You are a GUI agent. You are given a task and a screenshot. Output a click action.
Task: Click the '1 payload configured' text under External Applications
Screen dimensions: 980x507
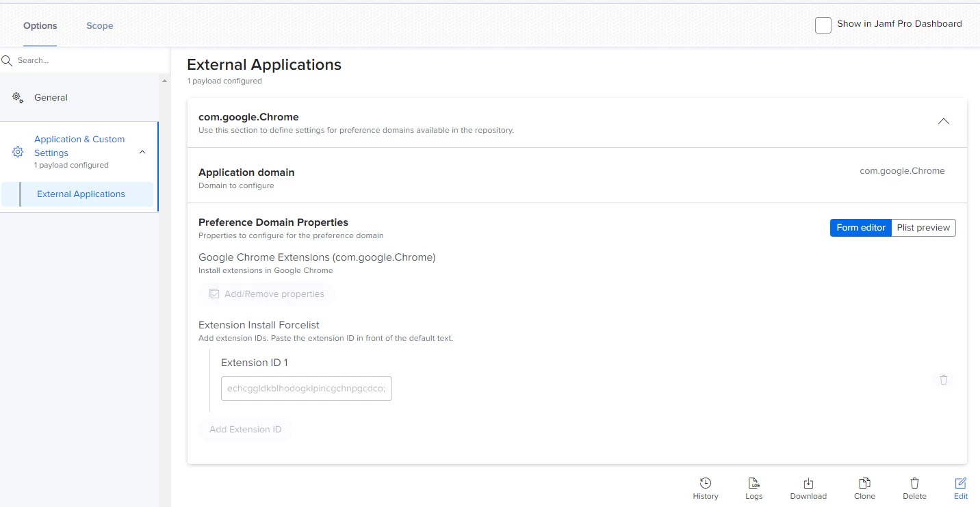tap(224, 81)
